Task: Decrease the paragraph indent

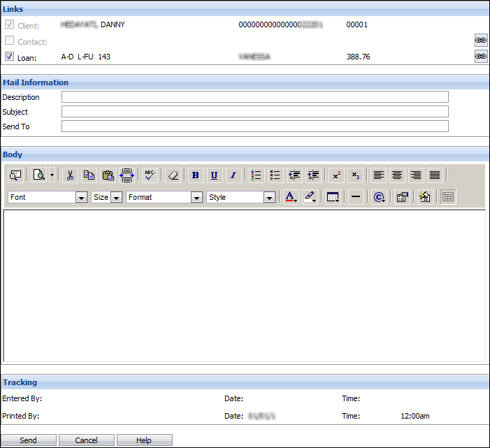Action: 294,175
